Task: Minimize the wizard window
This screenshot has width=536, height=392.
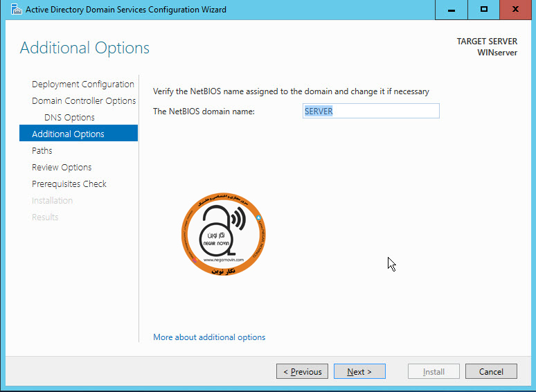Action: click(452, 10)
